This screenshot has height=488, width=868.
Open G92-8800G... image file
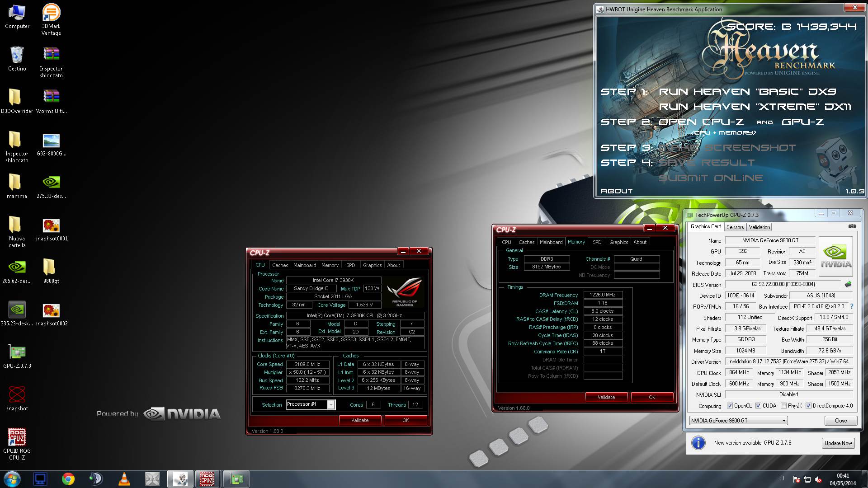coord(51,144)
